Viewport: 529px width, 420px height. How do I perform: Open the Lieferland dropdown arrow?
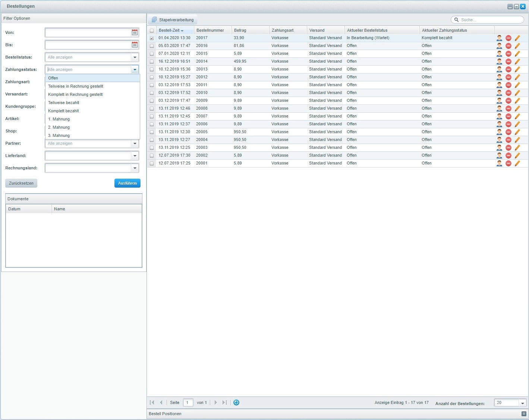click(x=135, y=156)
